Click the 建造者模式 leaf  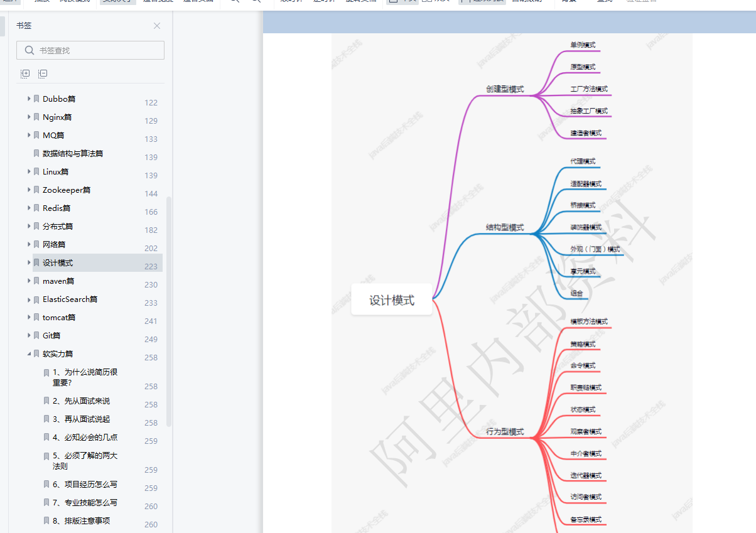point(586,133)
